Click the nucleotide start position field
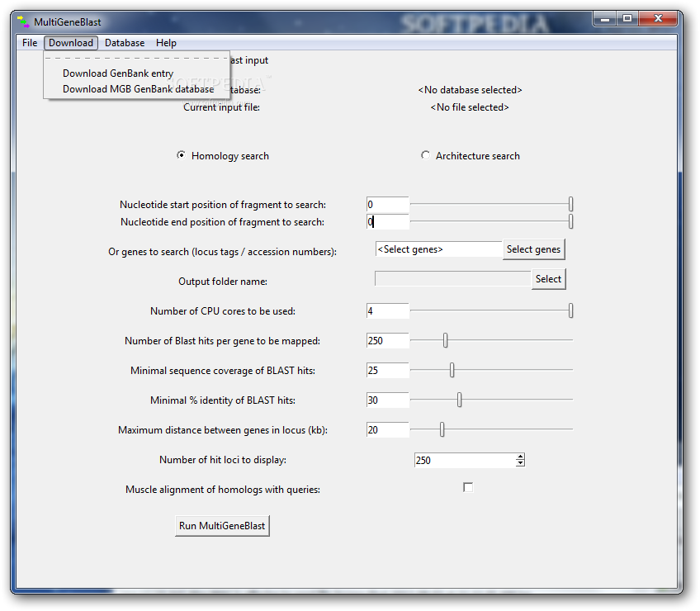700x611 pixels. click(387, 205)
